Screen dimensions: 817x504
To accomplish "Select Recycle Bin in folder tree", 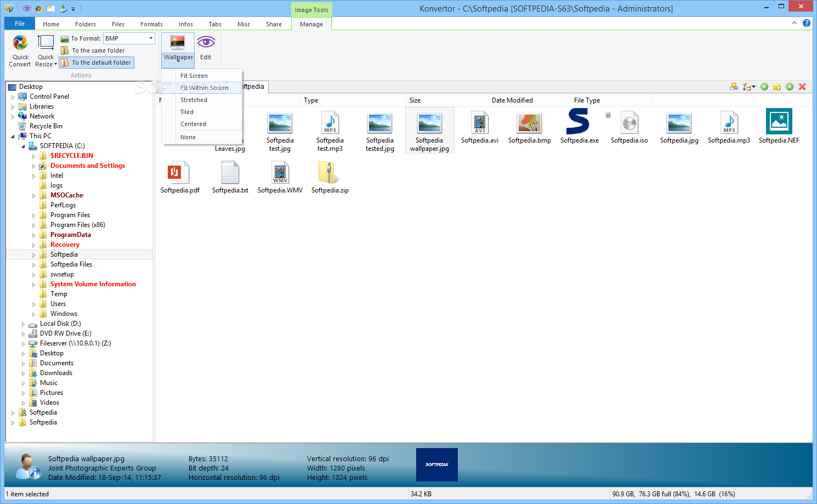I will point(46,126).
